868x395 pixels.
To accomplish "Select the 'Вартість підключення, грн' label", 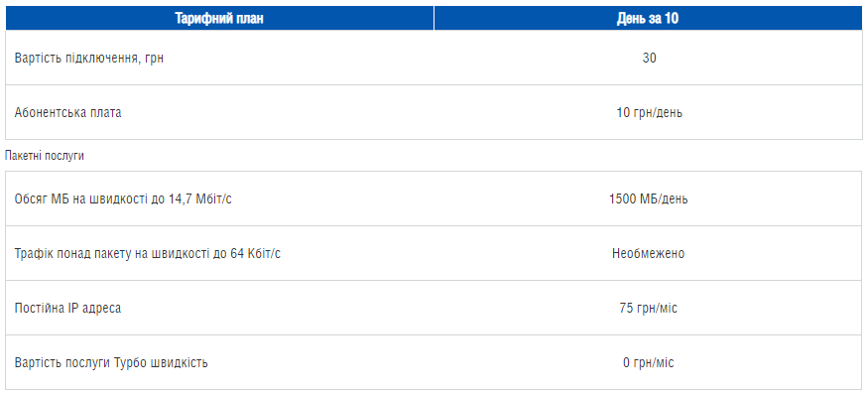I will 89,59.
